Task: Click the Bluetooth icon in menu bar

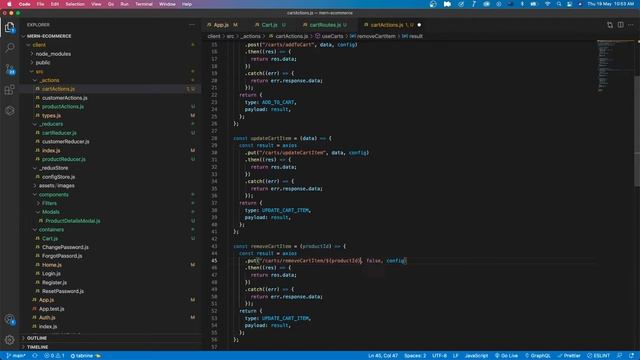Action: click(x=522, y=4)
